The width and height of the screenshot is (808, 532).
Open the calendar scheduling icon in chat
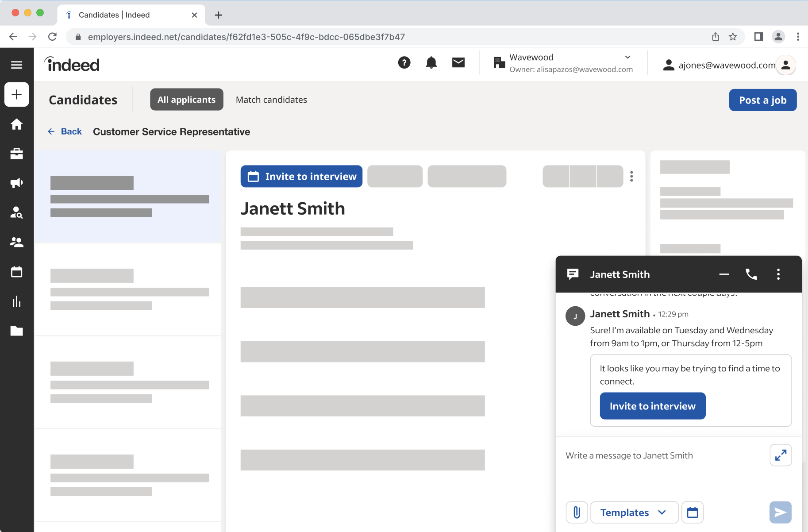point(692,513)
